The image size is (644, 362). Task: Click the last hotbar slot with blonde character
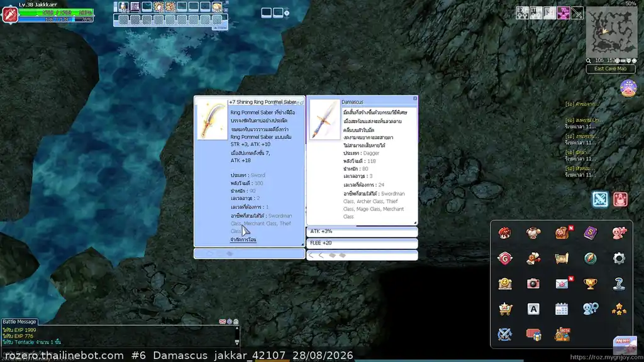(x=217, y=7)
